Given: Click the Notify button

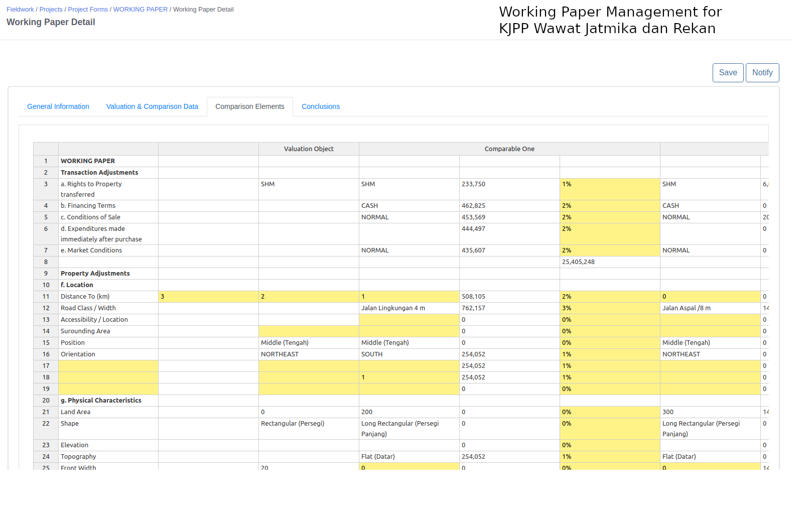Looking at the screenshot, I should 762,73.
